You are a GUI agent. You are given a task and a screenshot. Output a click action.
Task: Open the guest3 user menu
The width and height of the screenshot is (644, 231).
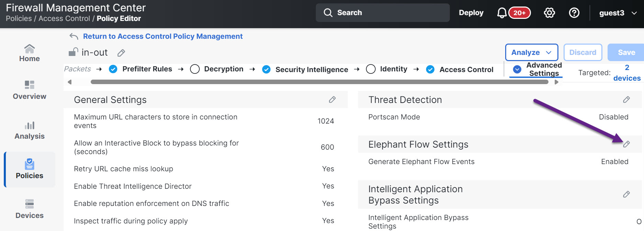tap(618, 13)
